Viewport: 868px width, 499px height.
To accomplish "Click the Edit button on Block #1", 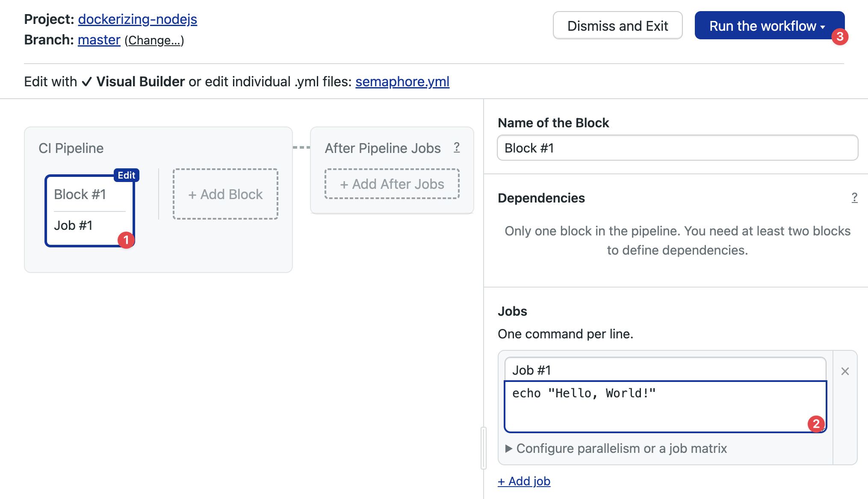I will coord(126,175).
